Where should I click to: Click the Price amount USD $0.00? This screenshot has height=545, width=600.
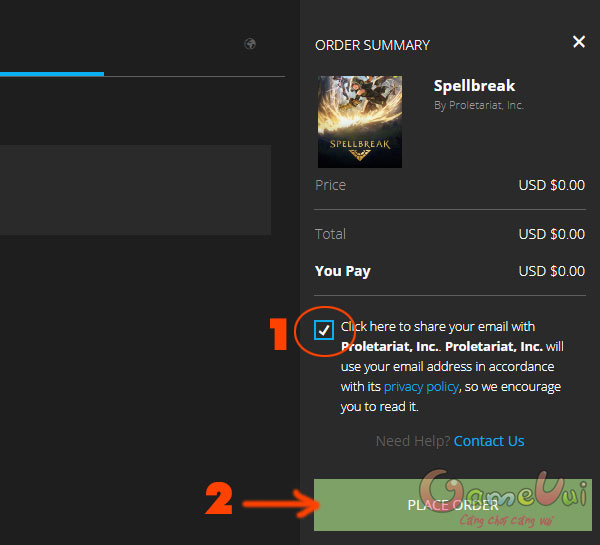pyautogui.click(x=551, y=185)
